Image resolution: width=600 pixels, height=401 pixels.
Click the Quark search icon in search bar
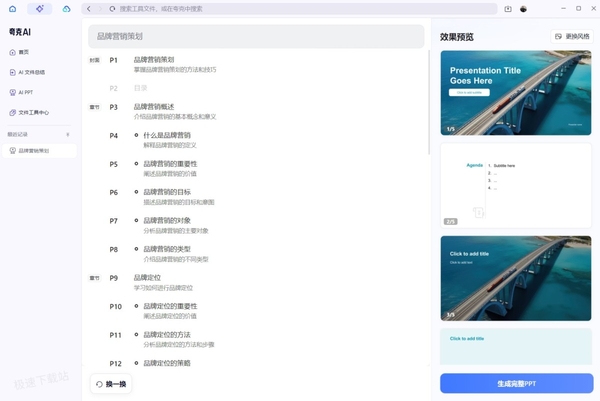coord(112,9)
